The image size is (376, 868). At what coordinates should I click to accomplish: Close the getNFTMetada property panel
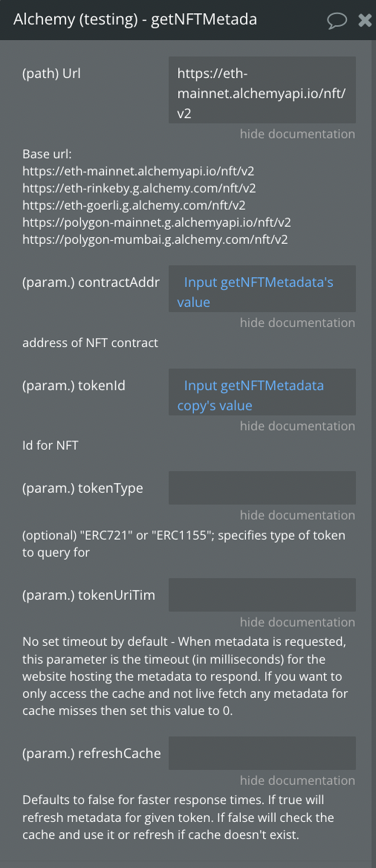(x=365, y=21)
